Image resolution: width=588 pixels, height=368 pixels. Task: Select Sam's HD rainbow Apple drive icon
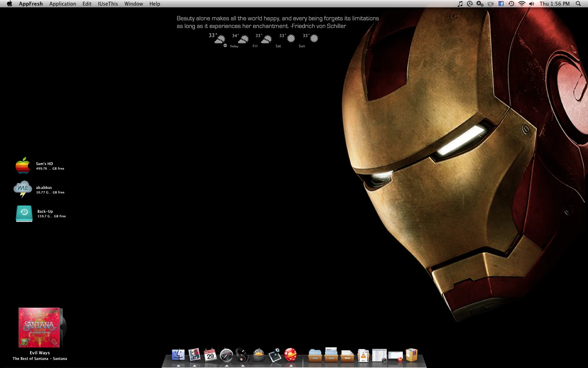tap(23, 165)
